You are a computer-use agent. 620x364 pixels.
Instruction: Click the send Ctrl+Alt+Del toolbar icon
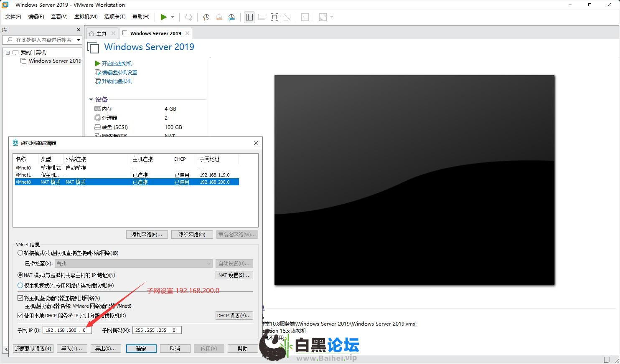(x=188, y=17)
